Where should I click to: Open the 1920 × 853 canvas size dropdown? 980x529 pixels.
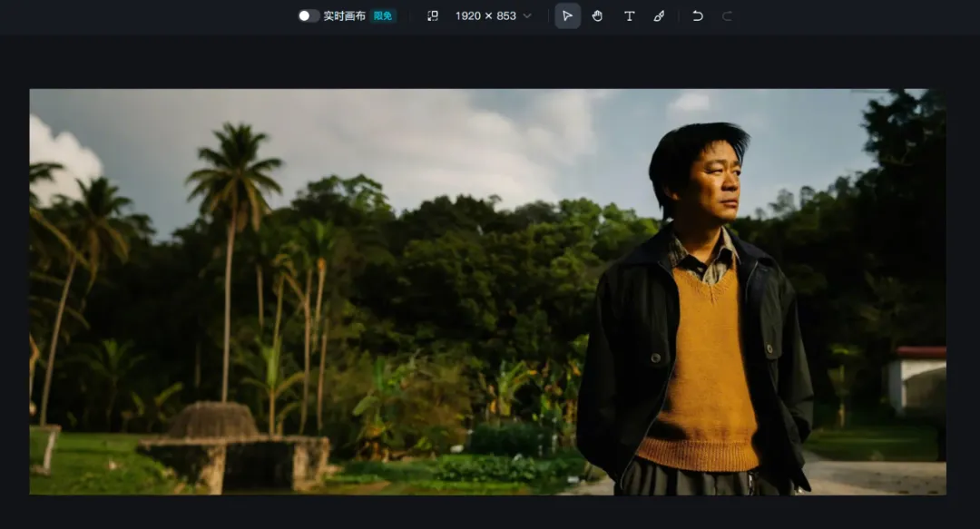tap(494, 15)
